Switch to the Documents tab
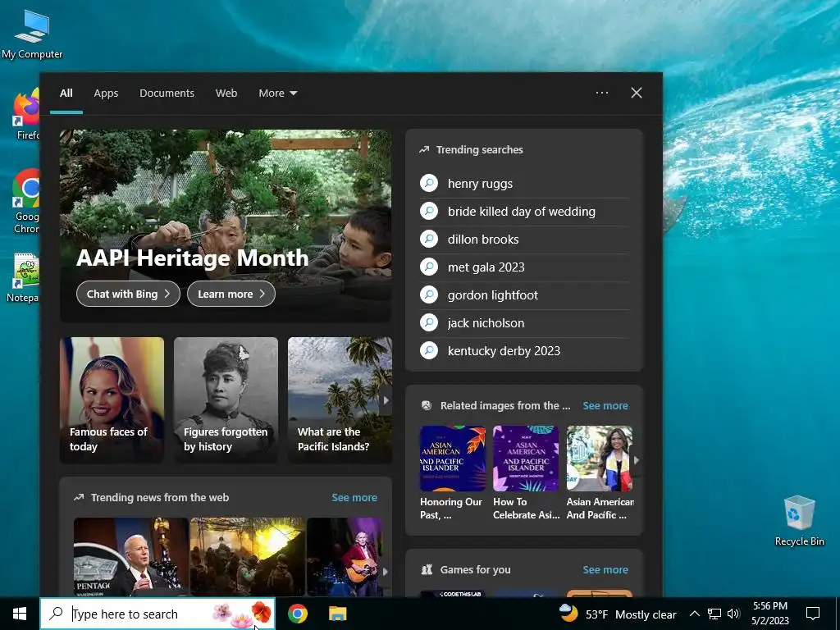 click(x=167, y=94)
